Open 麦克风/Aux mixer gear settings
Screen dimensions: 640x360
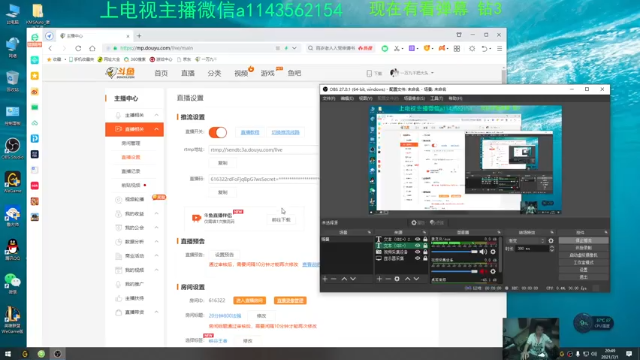point(493,252)
